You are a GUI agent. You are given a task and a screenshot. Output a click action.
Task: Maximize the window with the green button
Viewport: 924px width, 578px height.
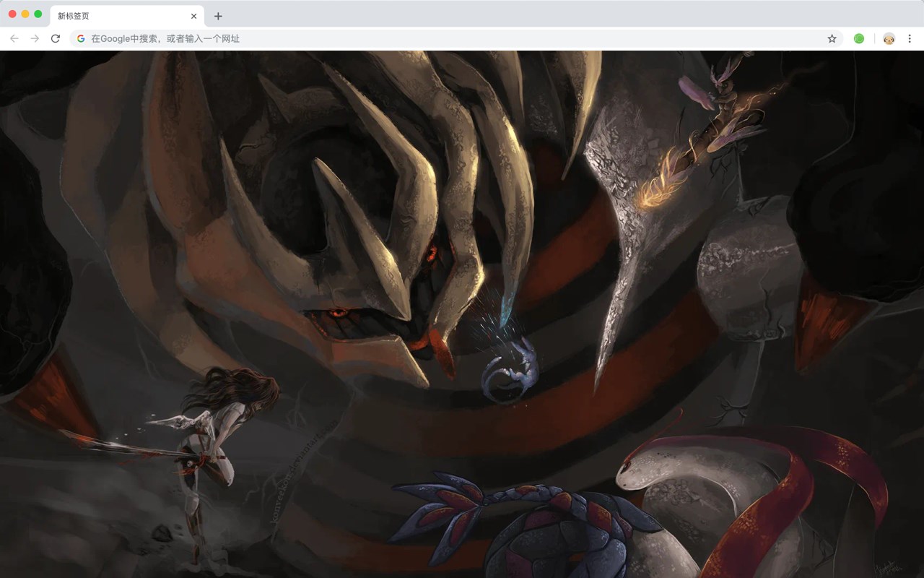point(38,14)
